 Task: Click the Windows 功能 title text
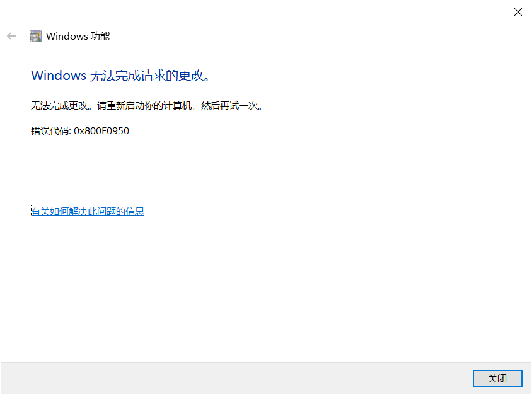point(78,36)
